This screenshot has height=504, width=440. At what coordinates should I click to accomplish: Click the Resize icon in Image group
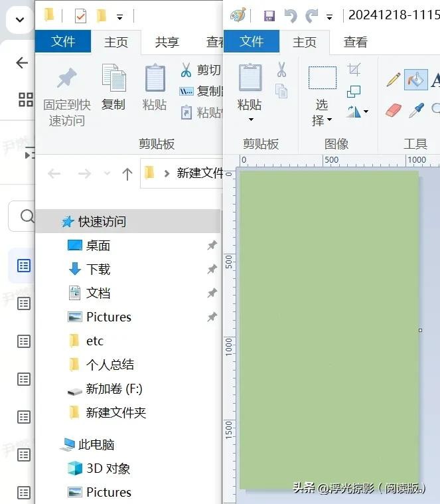coord(354,91)
